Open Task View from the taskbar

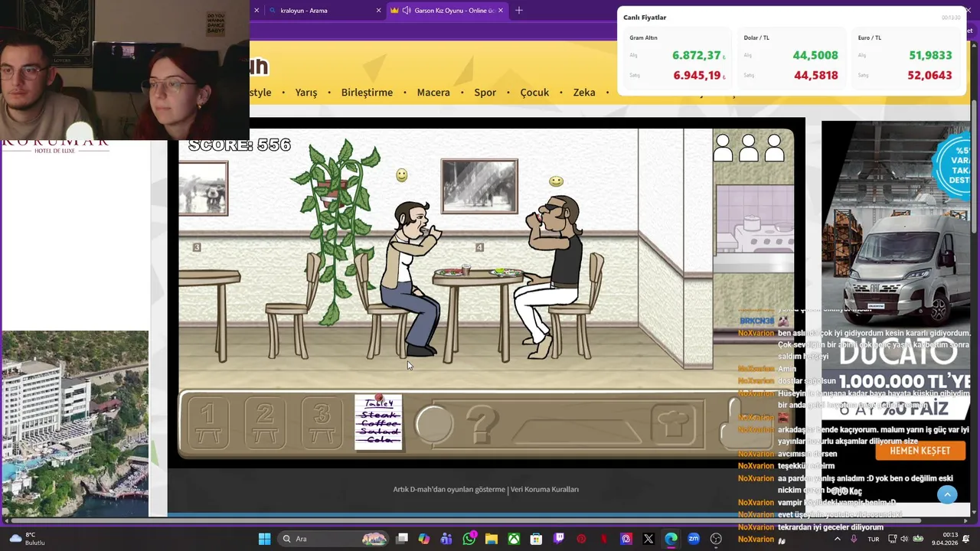click(402, 539)
